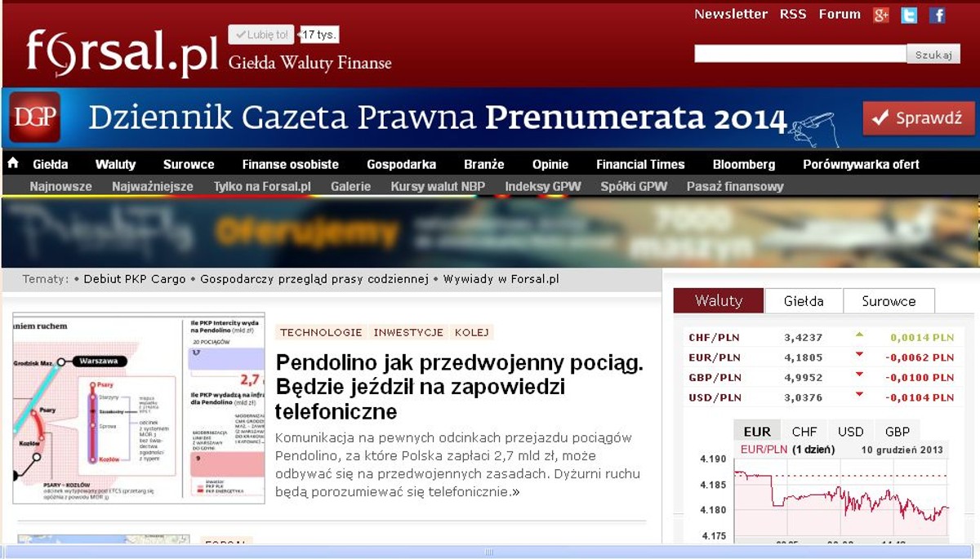Select the EUR chart tab
Viewport: 980px width, 559px height.
pyautogui.click(x=757, y=431)
